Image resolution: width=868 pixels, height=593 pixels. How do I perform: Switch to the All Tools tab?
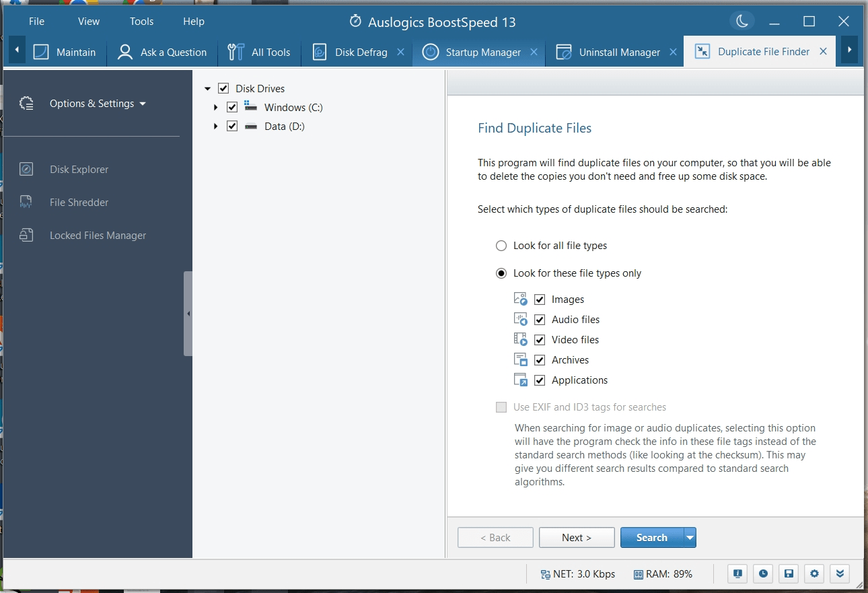[259, 52]
